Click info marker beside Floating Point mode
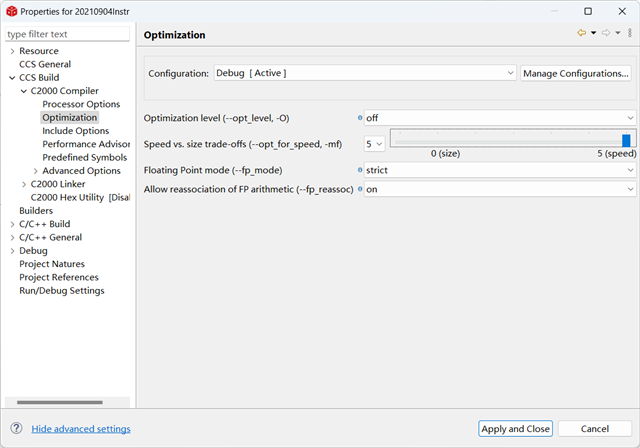640x448 pixels. coord(360,170)
